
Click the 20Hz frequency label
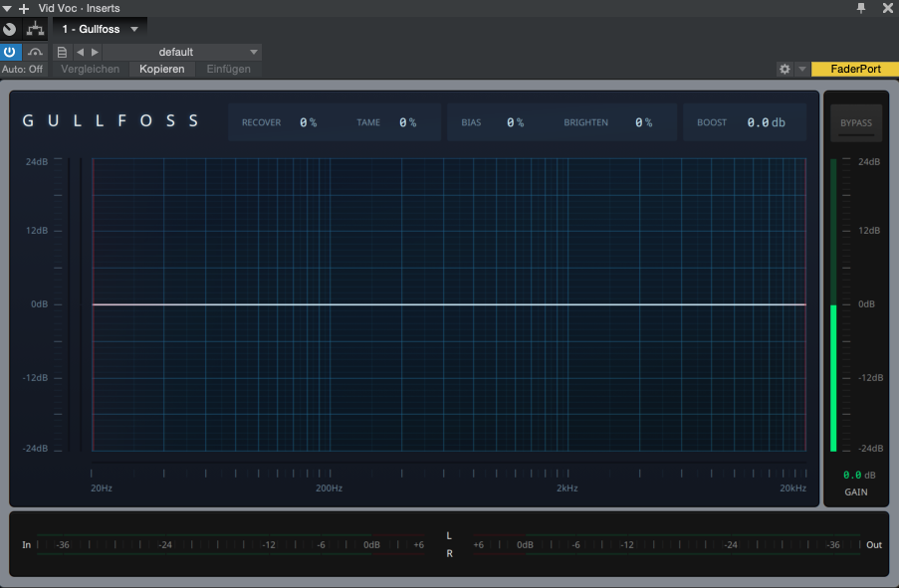click(x=102, y=489)
